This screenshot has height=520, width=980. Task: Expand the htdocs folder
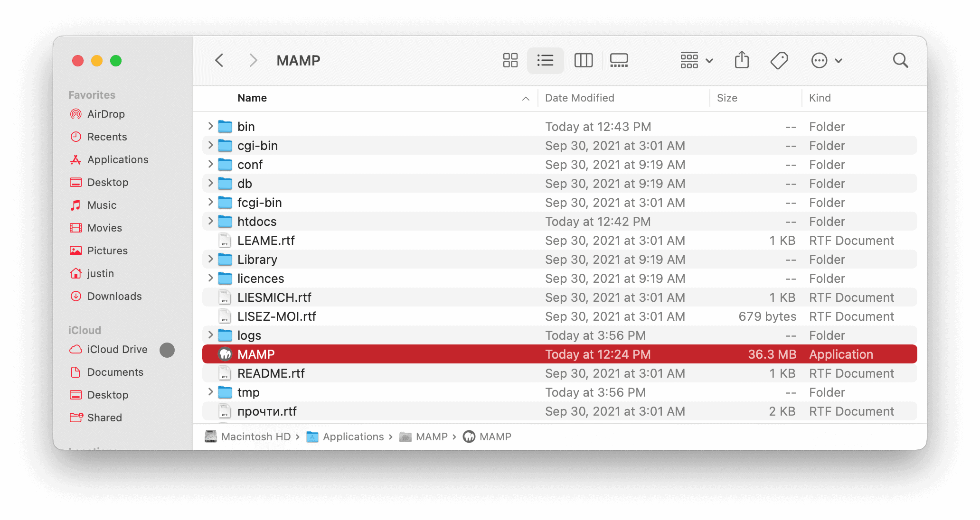click(x=210, y=221)
